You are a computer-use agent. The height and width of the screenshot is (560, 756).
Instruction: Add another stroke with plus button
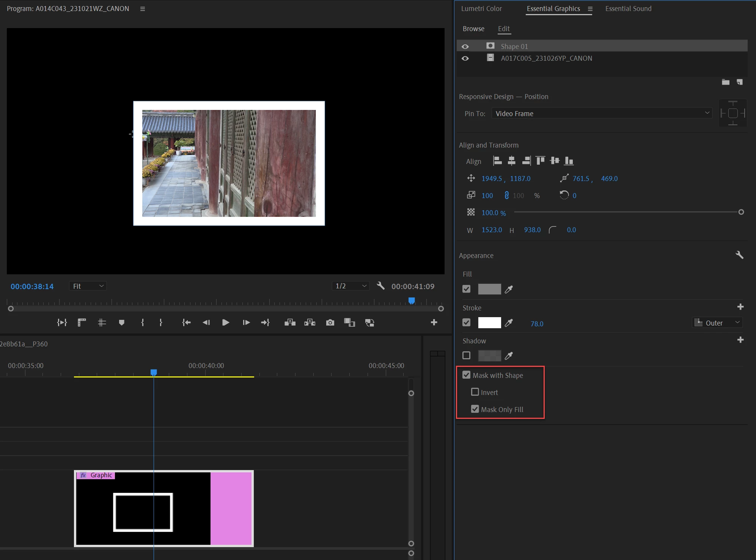pyautogui.click(x=740, y=307)
